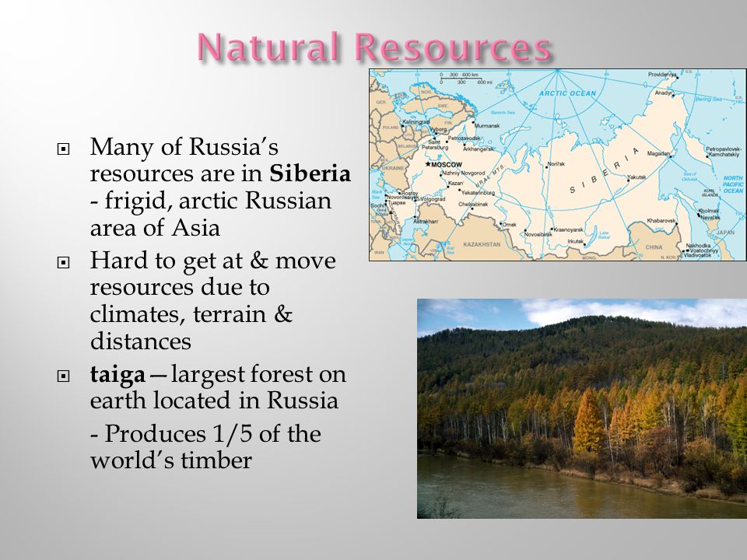The image size is (747, 560).
Task: Click the bold word 'Siberia' in text
Action: [x=310, y=173]
